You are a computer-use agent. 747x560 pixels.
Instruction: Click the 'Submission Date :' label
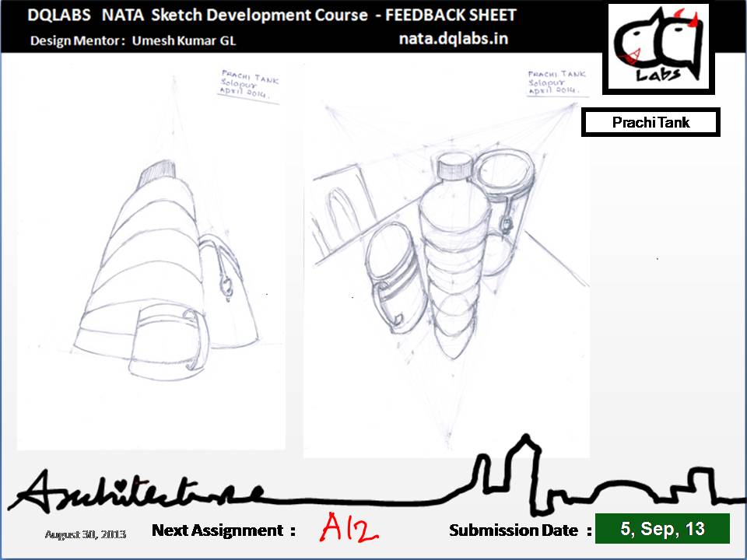(521, 530)
